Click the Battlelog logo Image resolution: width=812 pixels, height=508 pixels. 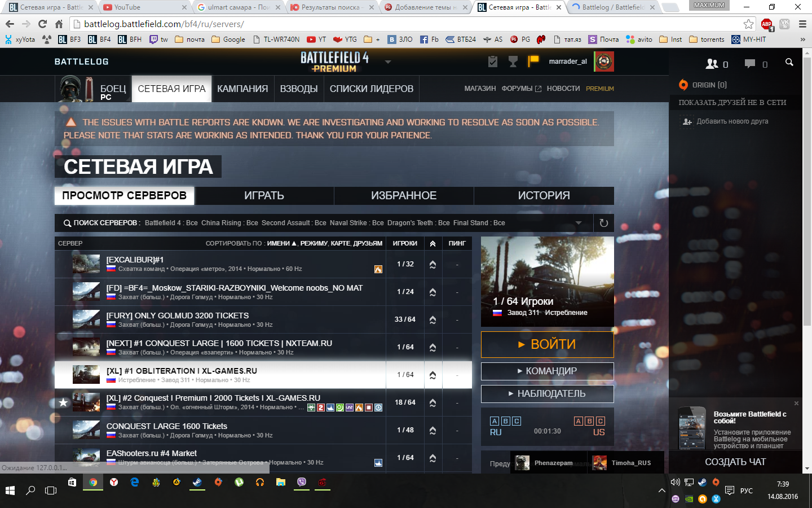tap(82, 62)
